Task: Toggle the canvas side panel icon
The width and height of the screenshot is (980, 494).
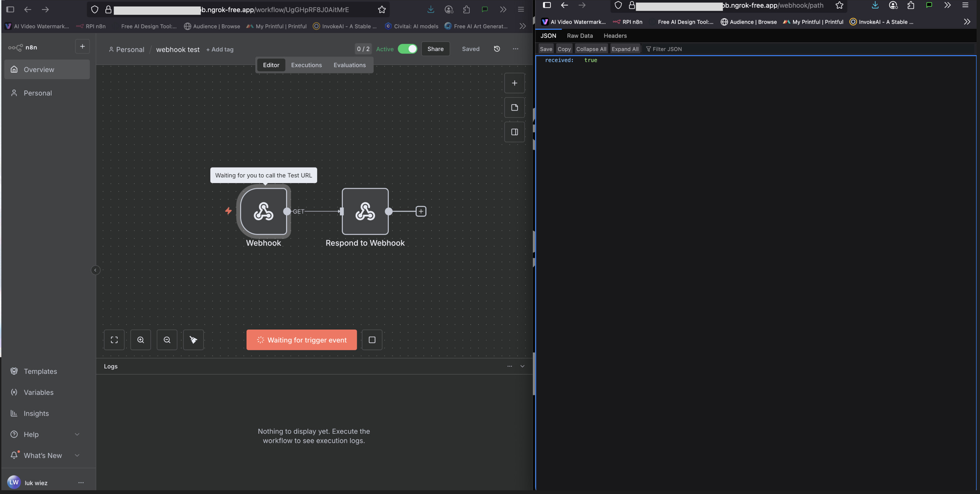Action: 514,132
